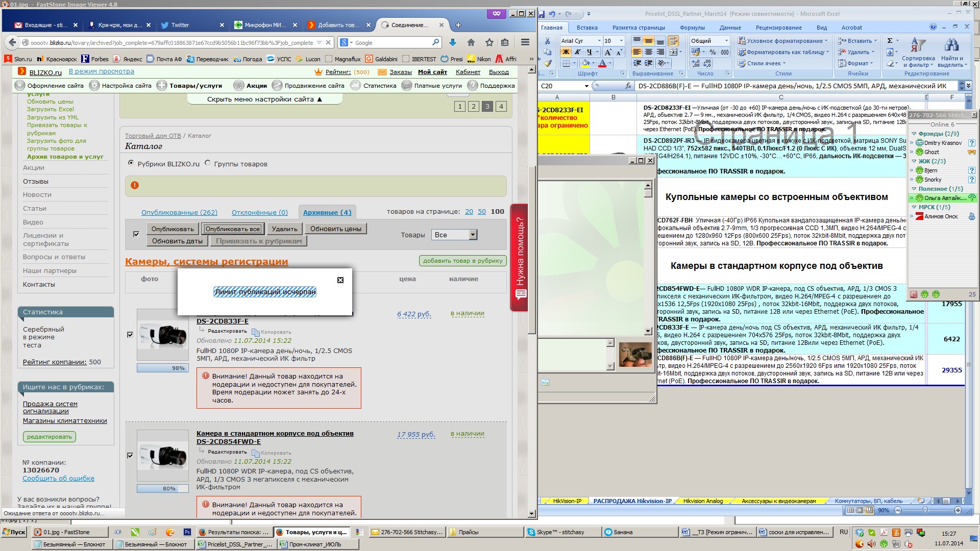Open a new browser tab with plus
The image size is (980, 551).
click(x=458, y=25)
